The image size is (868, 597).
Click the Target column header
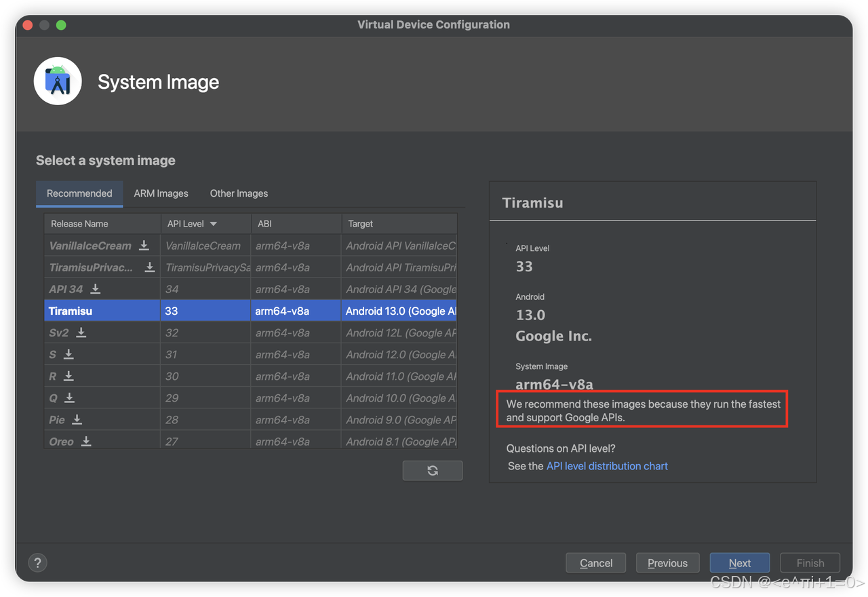[399, 224]
